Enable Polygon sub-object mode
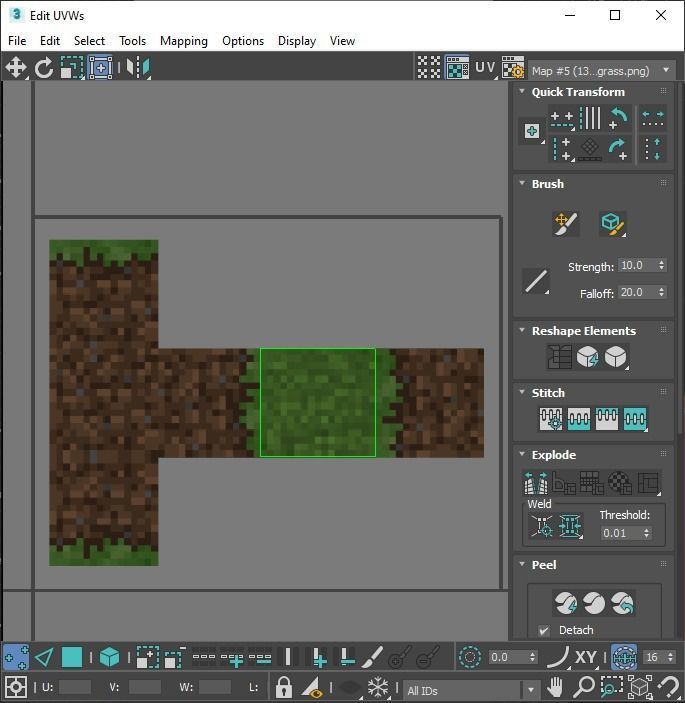This screenshot has height=703, width=685. point(72,657)
